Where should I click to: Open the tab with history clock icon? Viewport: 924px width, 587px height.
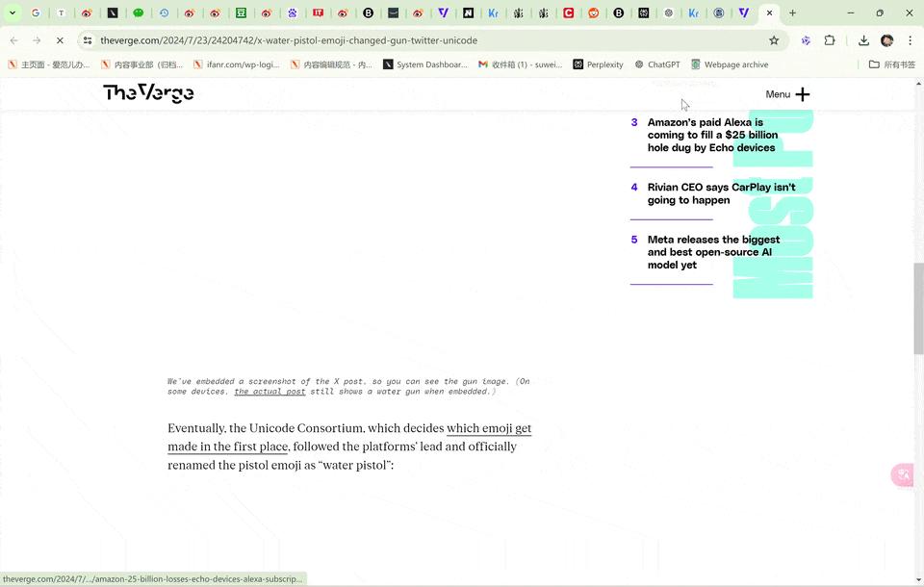click(164, 13)
